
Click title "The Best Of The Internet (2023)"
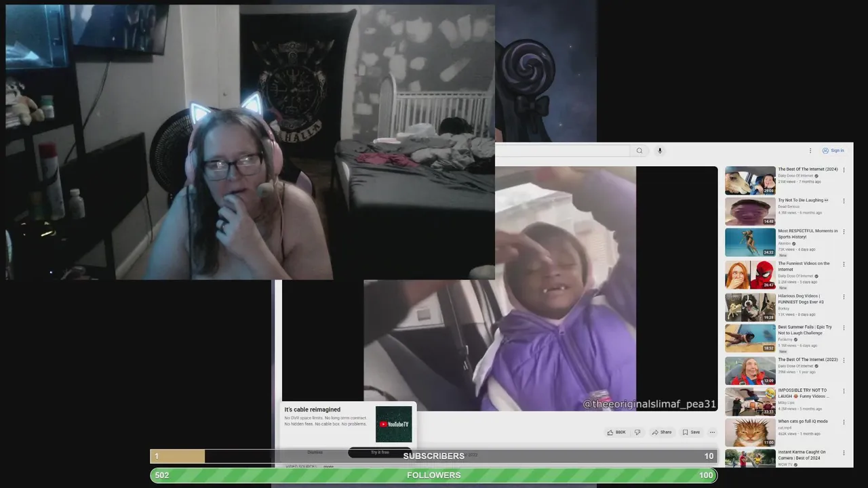pyautogui.click(x=808, y=360)
